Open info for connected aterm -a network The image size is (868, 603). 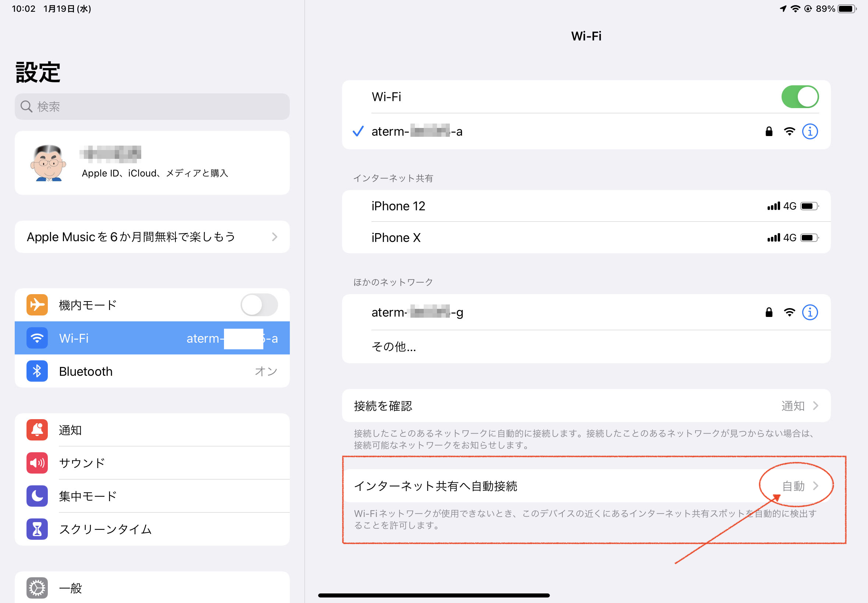pyautogui.click(x=810, y=132)
